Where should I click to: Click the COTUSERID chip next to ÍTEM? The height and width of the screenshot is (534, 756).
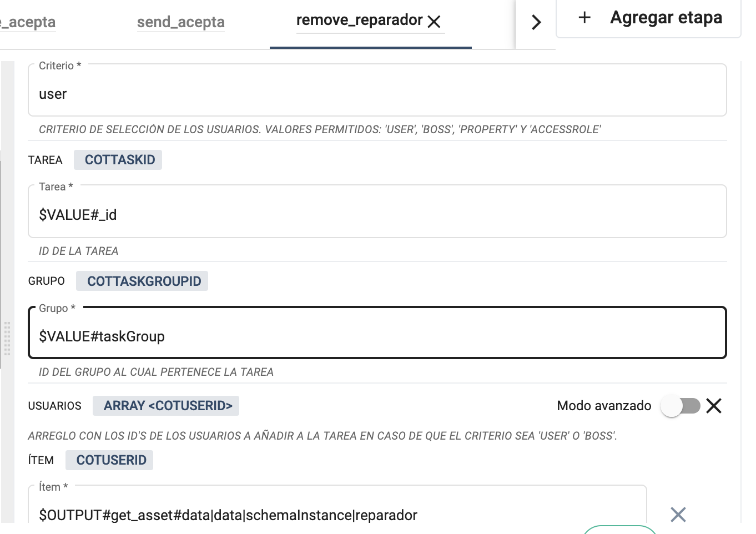[x=109, y=460]
